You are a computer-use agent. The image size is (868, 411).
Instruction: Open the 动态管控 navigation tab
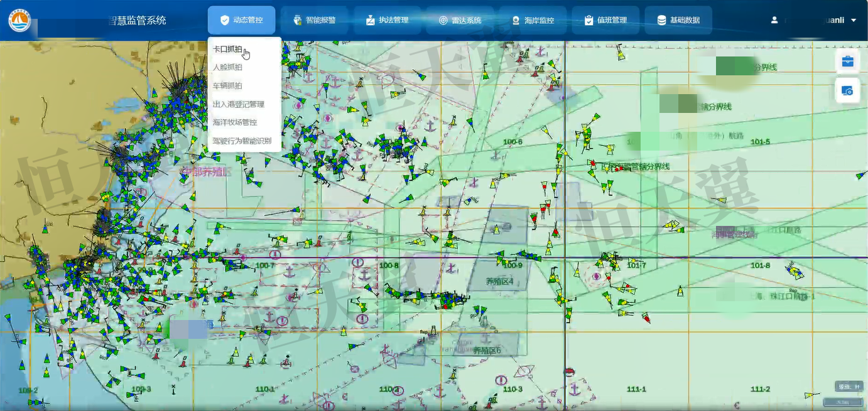pyautogui.click(x=241, y=20)
